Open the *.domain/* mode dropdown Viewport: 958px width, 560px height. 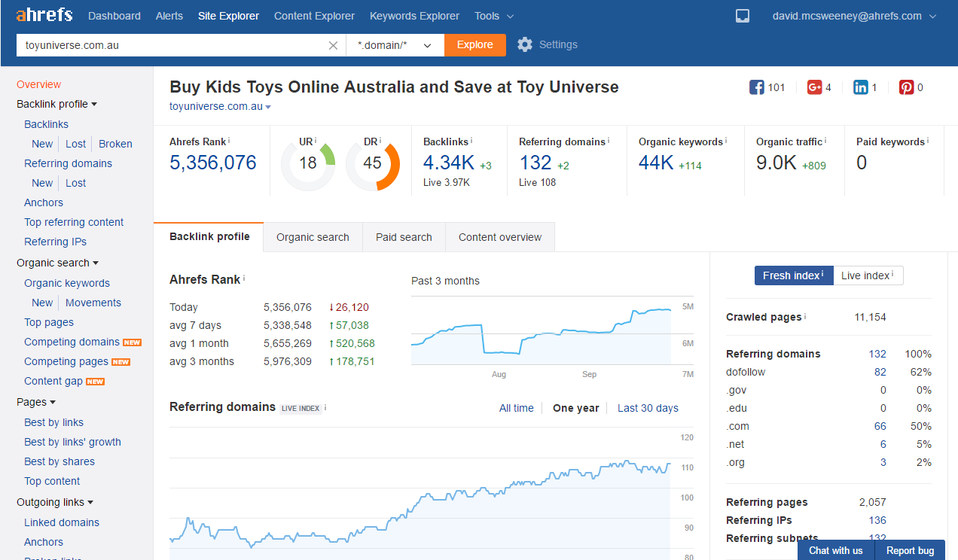[x=395, y=45]
